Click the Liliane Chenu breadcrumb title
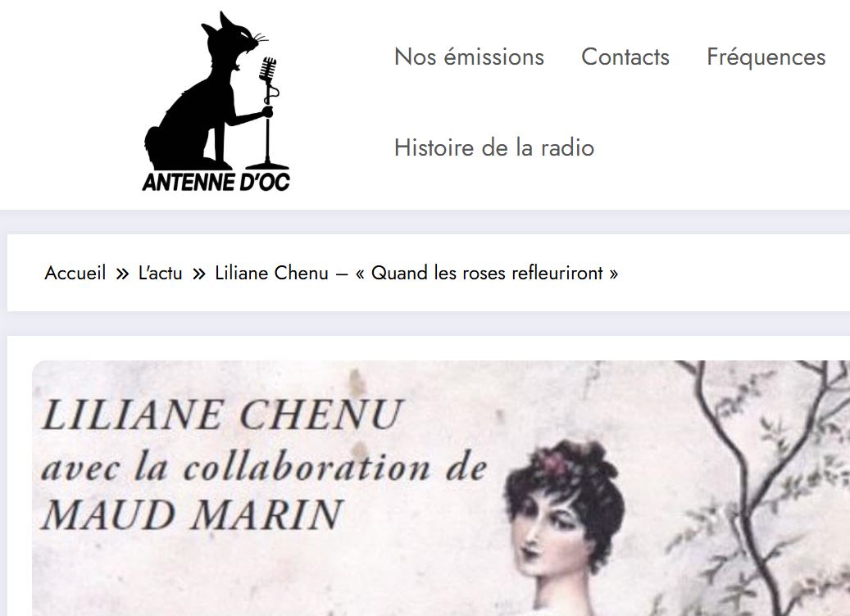The width and height of the screenshot is (850, 616). [x=416, y=273]
